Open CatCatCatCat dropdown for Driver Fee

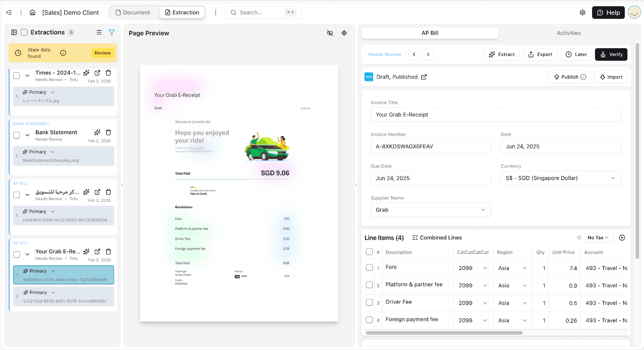click(473, 303)
